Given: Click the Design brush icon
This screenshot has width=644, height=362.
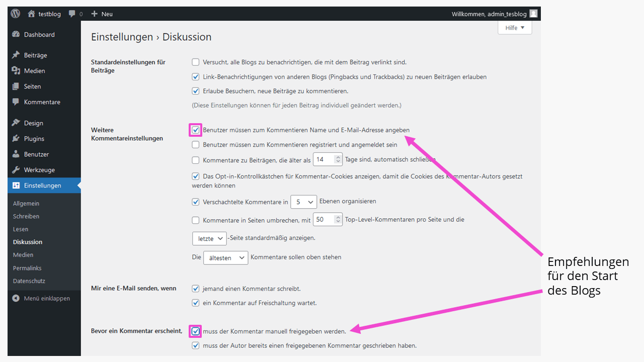Looking at the screenshot, I should pyautogui.click(x=16, y=123).
